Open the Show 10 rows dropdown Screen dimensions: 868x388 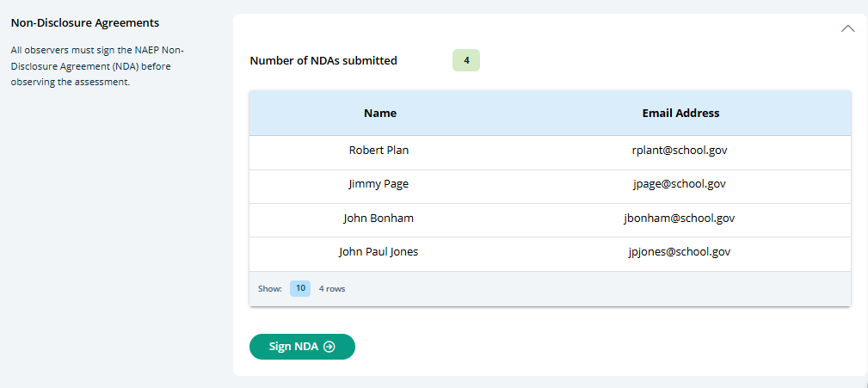tap(300, 288)
